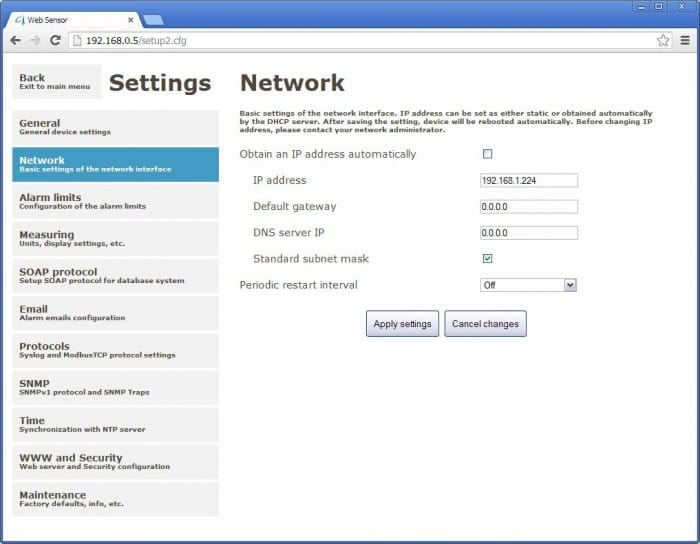Image resolution: width=700 pixels, height=544 pixels.
Task: Click into the IP address field
Action: [528, 181]
